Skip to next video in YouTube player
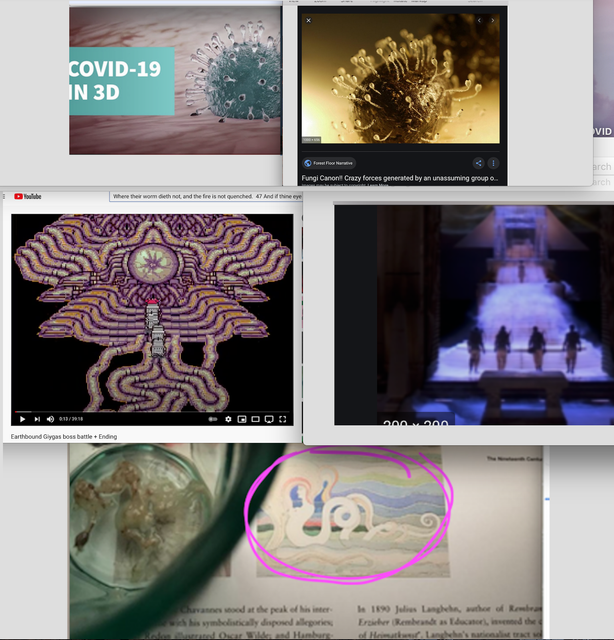Image resolution: width=614 pixels, height=640 pixels. tap(37, 419)
